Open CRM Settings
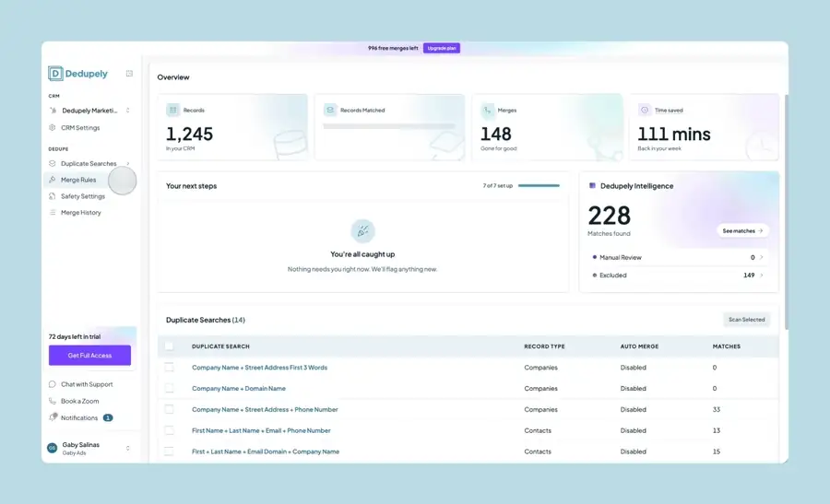This screenshot has width=830, height=504. [x=80, y=127]
